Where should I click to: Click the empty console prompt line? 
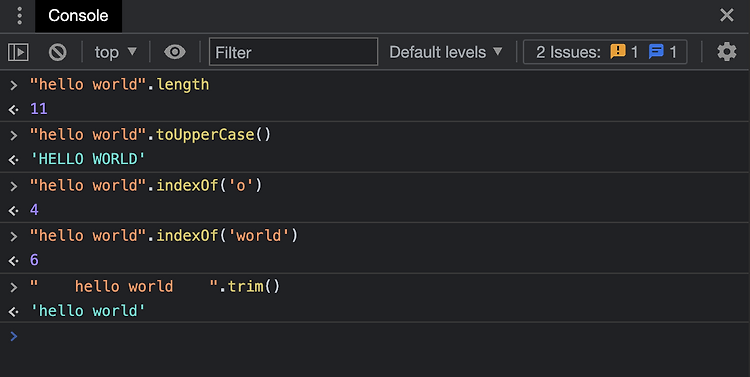pyautogui.click(x=375, y=336)
